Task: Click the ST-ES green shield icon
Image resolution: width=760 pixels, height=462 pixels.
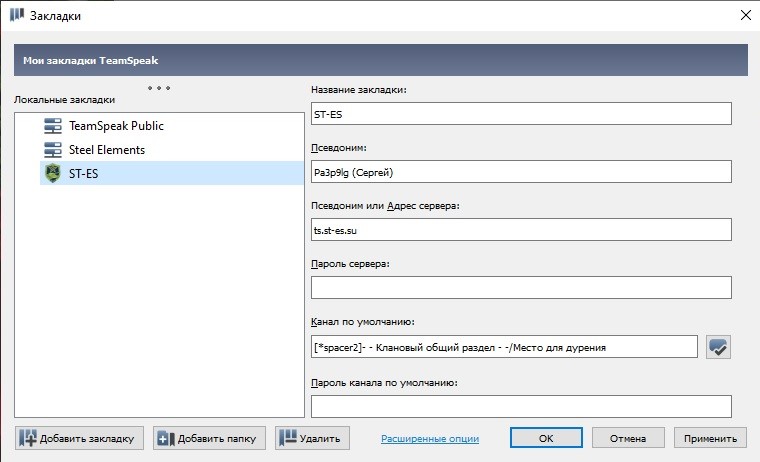Action: [53, 173]
